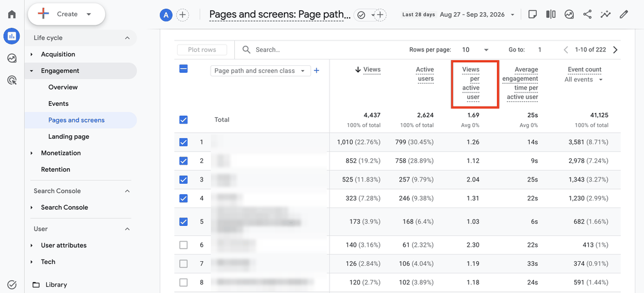Click the compare columns icon
This screenshot has height=293, width=644.
point(551,14)
